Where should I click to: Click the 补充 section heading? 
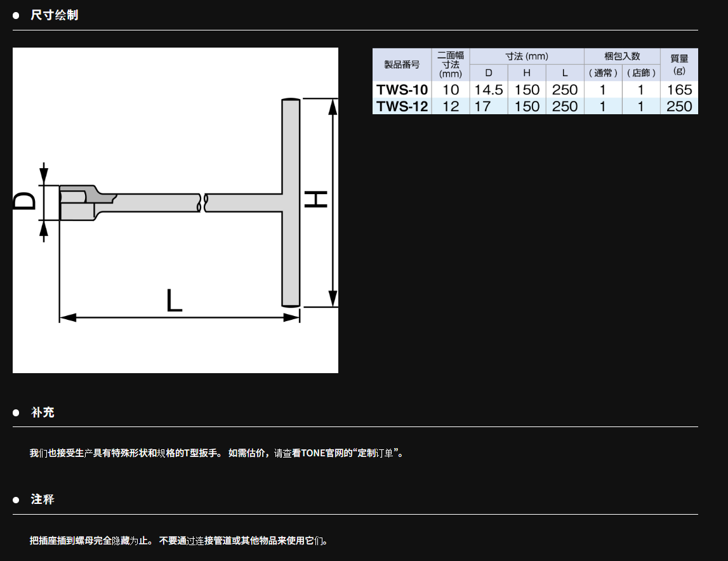43,412
